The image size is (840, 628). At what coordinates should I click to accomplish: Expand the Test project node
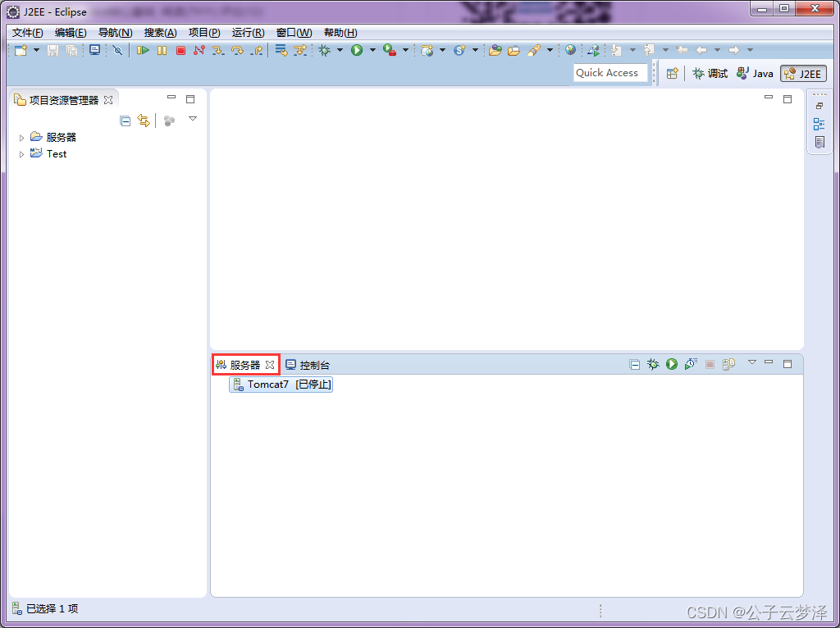[x=21, y=154]
